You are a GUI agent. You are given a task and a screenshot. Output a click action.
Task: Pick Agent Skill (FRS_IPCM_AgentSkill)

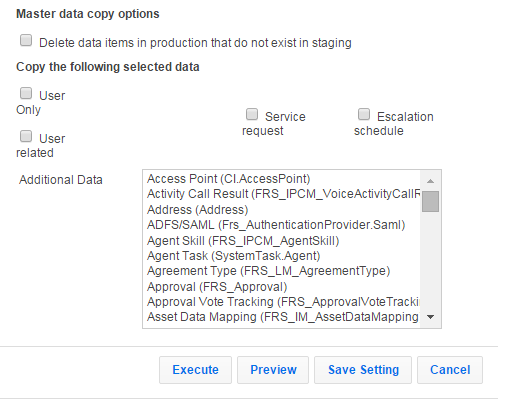click(x=282, y=241)
